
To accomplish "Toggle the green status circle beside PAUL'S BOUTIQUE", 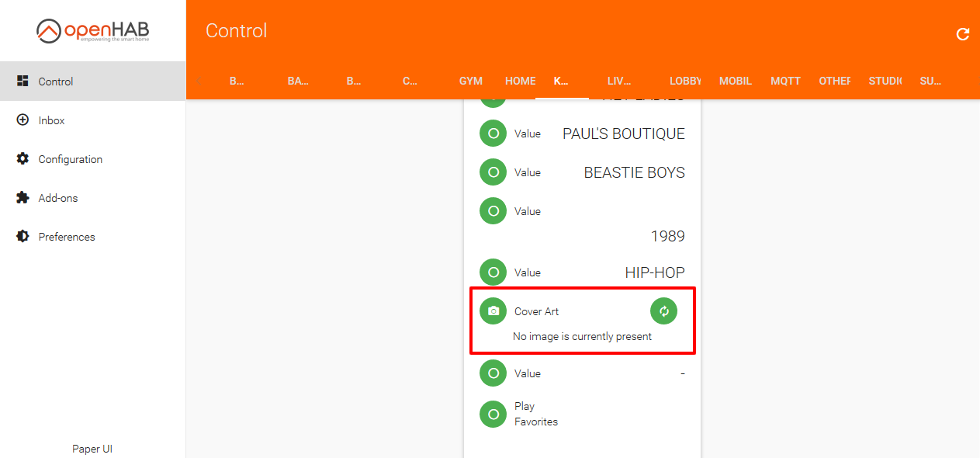I will pyautogui.click(x=493, y=133).
